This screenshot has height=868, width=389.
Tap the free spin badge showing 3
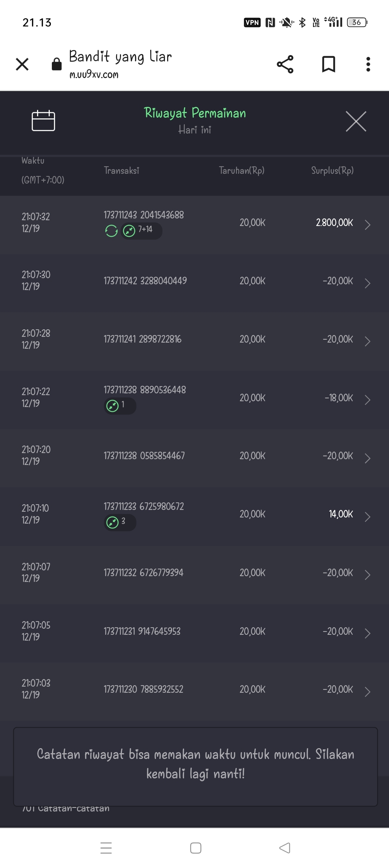(x=120, y=522)
